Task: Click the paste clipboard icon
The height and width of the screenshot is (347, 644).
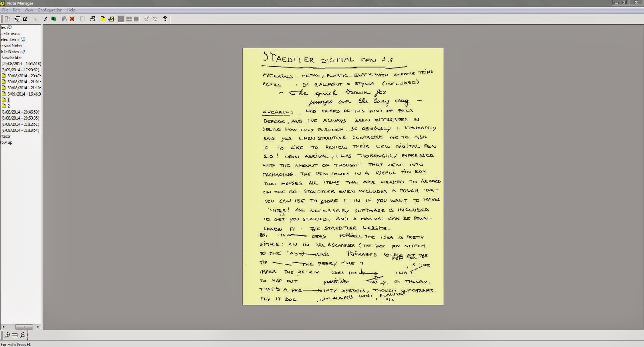Action: coord(64,19)
